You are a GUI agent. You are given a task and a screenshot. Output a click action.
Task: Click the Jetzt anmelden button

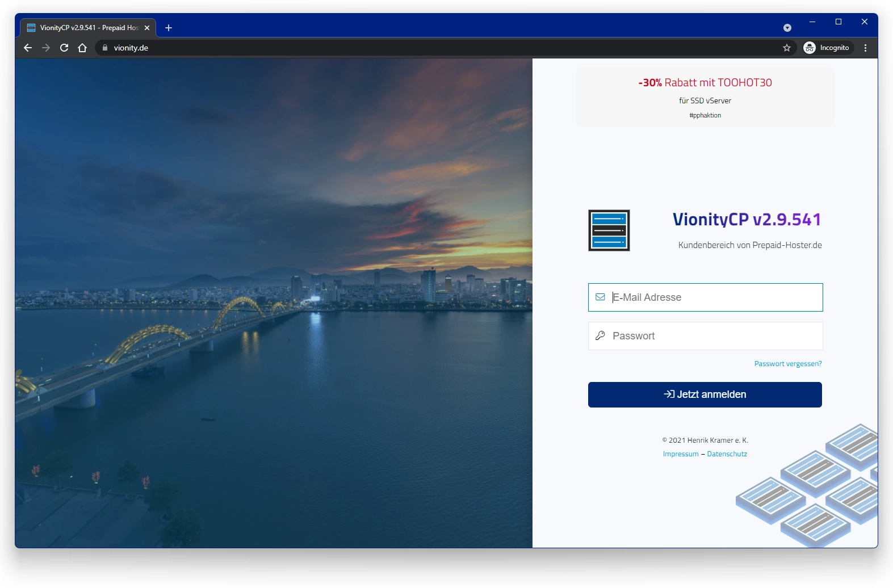705,394
